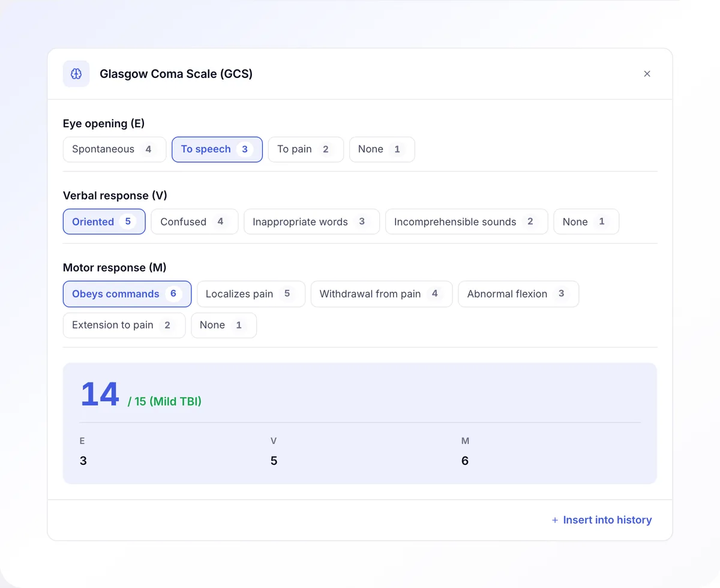
Task: Choose None for eye opening
Action: point(382,149)
